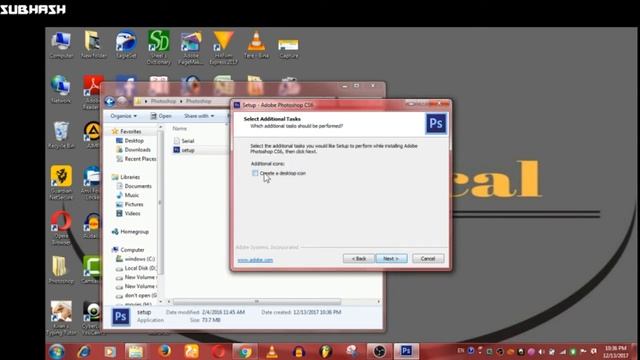Switch to the OBS Studio taskbar icon
The height and width of the screenshot is (360, 640).
(x=379, y=351)
